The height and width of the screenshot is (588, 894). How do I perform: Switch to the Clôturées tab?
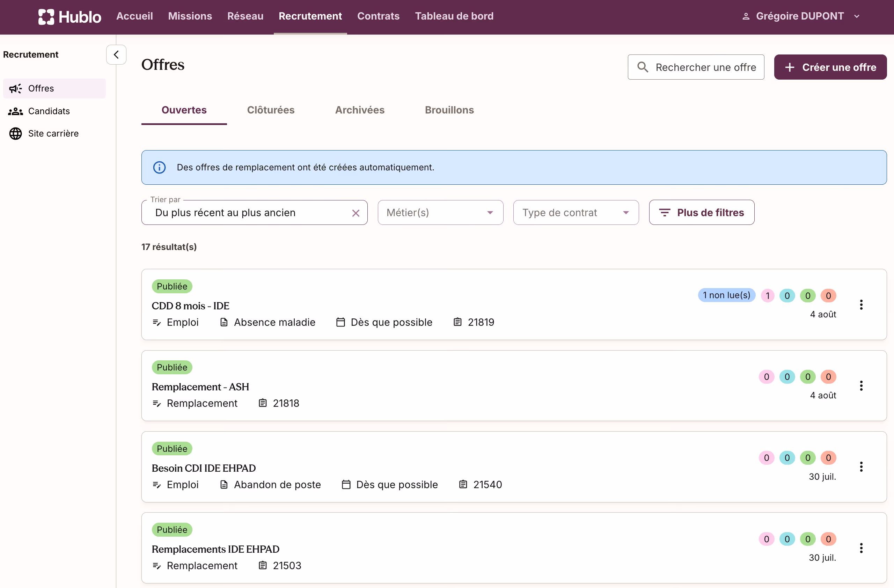271,110
